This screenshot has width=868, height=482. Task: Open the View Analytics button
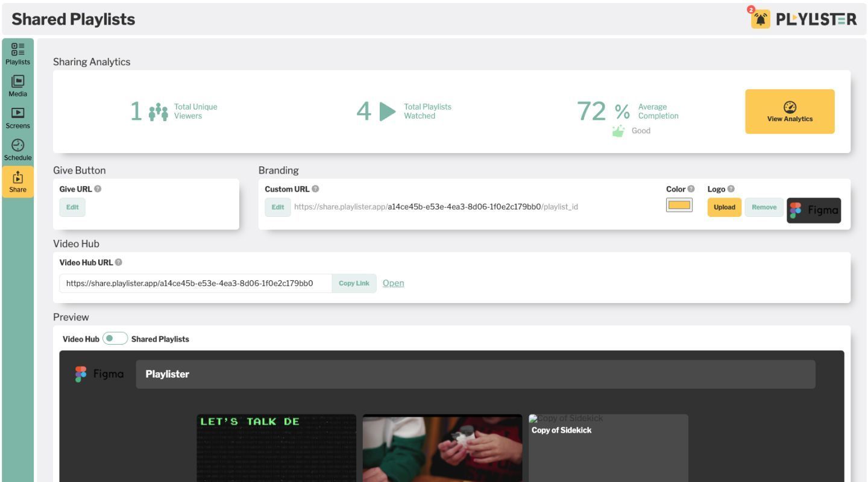point(790,111)
